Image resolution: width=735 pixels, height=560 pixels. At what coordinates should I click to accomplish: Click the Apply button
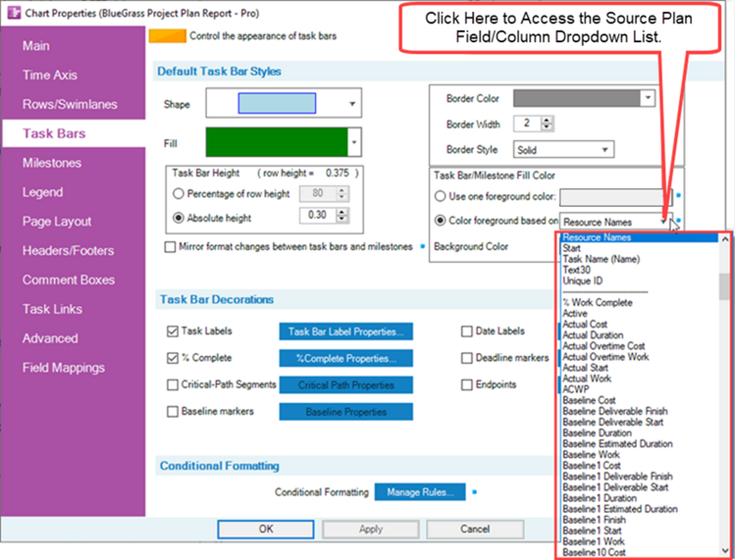(371, 529)
